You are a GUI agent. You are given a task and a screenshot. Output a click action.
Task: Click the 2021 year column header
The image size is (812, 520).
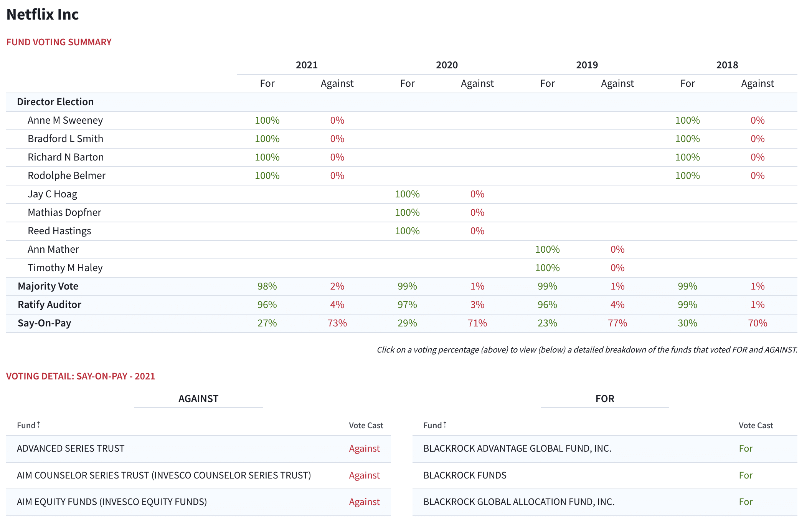[x=307, y=65]
